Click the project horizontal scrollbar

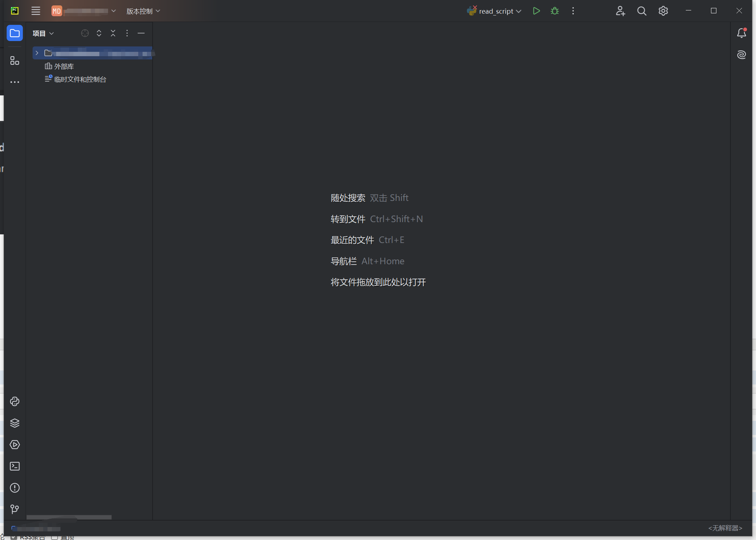pos(69,517)
